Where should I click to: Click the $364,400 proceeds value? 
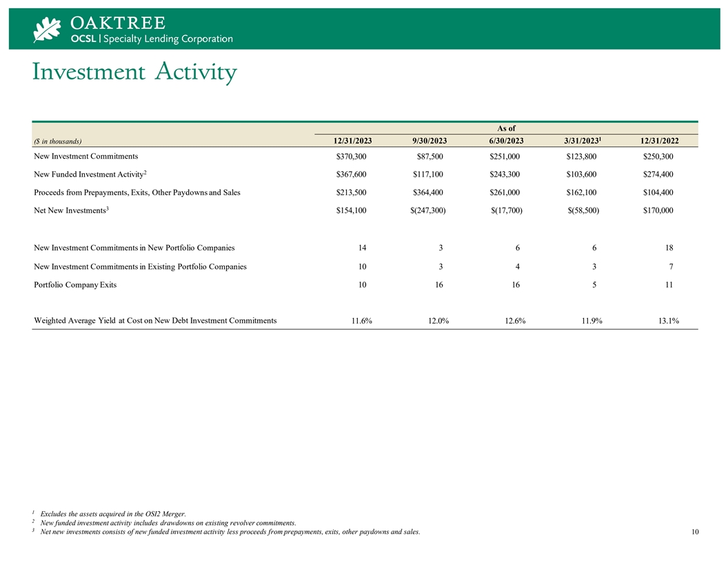(424, 192)
